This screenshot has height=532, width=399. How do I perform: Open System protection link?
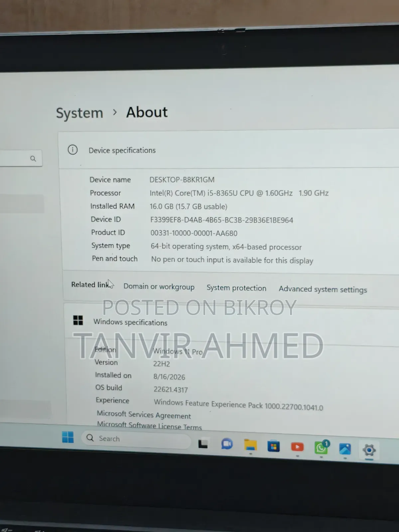pos(236,288)
